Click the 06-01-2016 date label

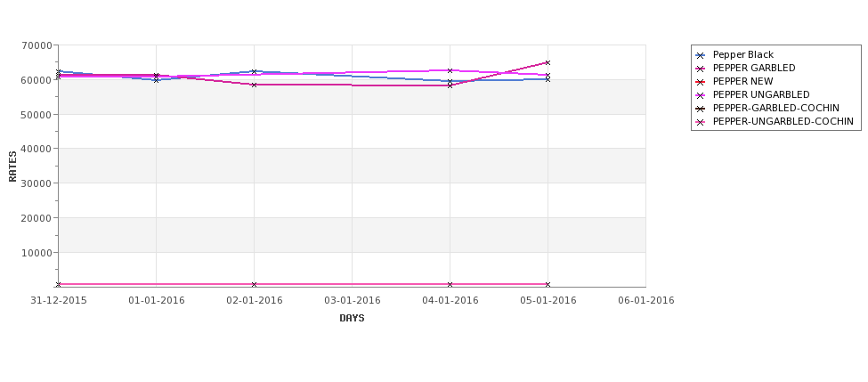(646, 301)
